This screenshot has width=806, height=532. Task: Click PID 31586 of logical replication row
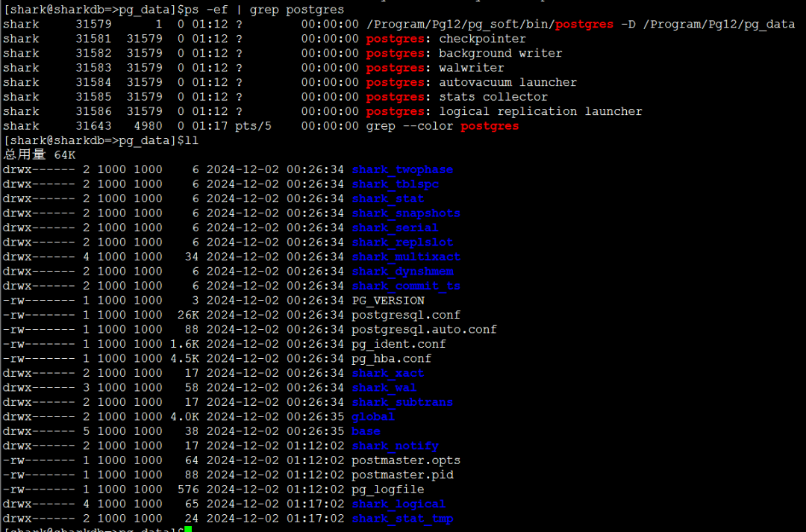(93, 111)
